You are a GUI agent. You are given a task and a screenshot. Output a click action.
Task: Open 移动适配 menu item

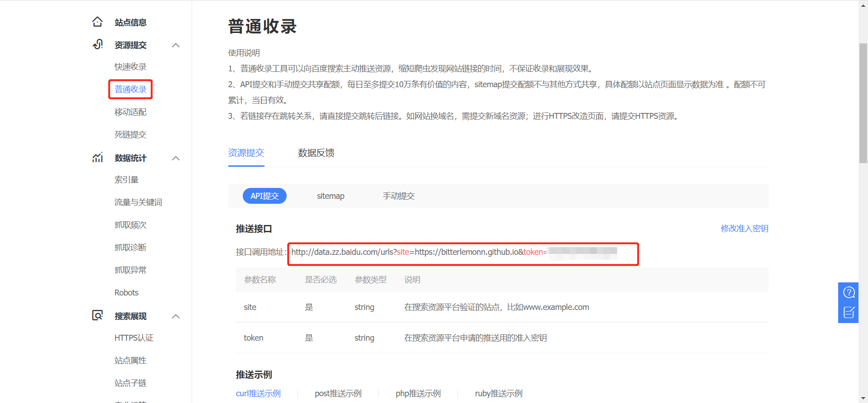[x=130, y=112]
